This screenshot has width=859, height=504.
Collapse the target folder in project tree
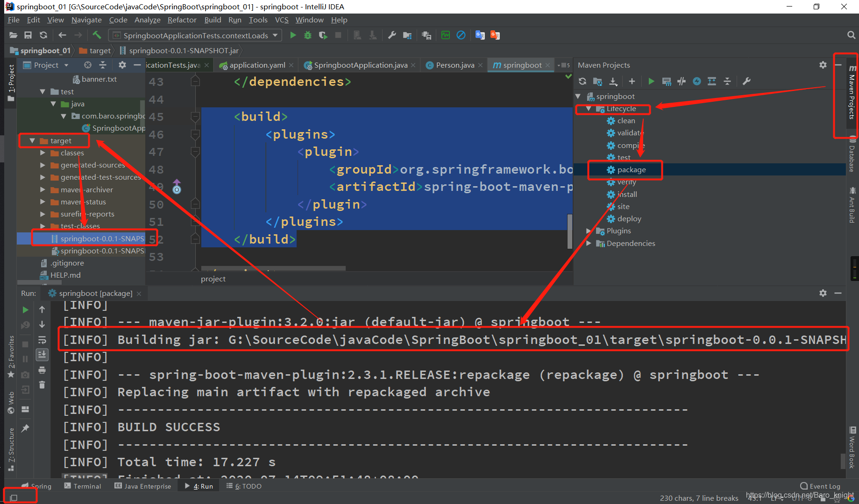pos(32,140)
